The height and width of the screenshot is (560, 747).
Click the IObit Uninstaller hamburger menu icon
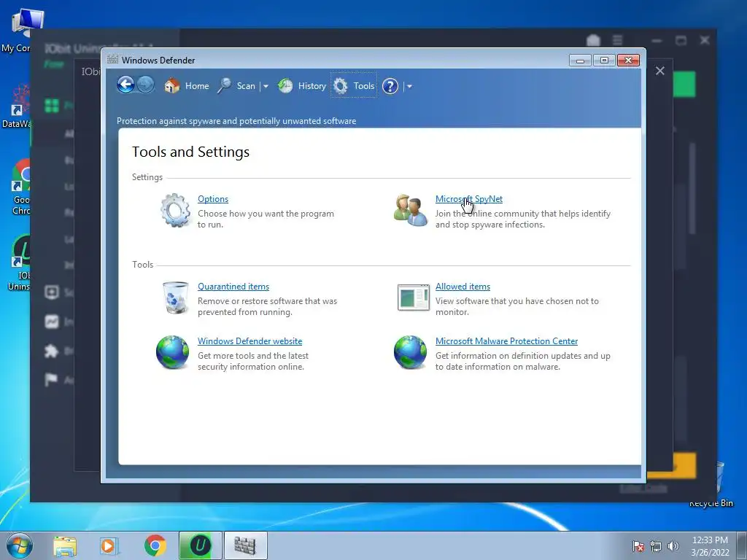click(617, 41)
